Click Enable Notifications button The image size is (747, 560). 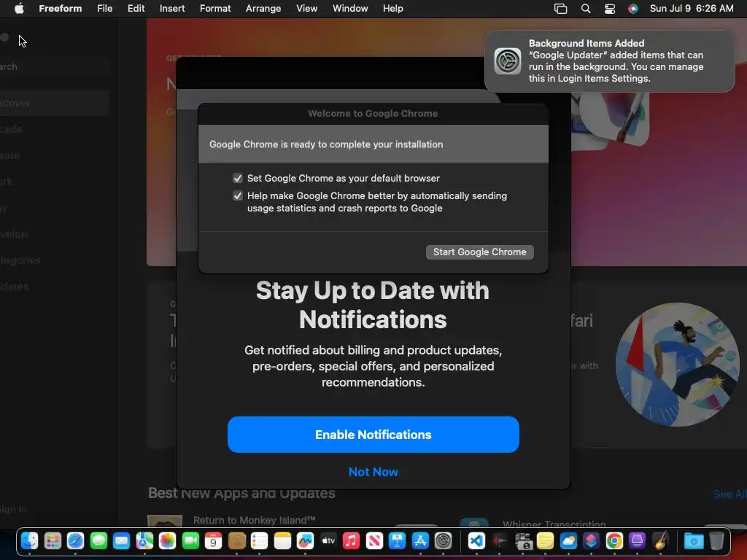tap(373, 435)
